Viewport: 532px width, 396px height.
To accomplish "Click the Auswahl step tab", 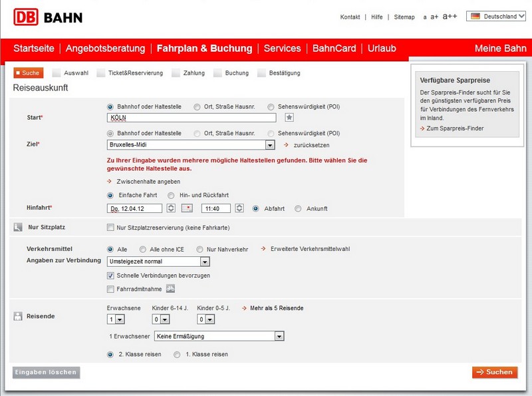I will coord(70,73).
